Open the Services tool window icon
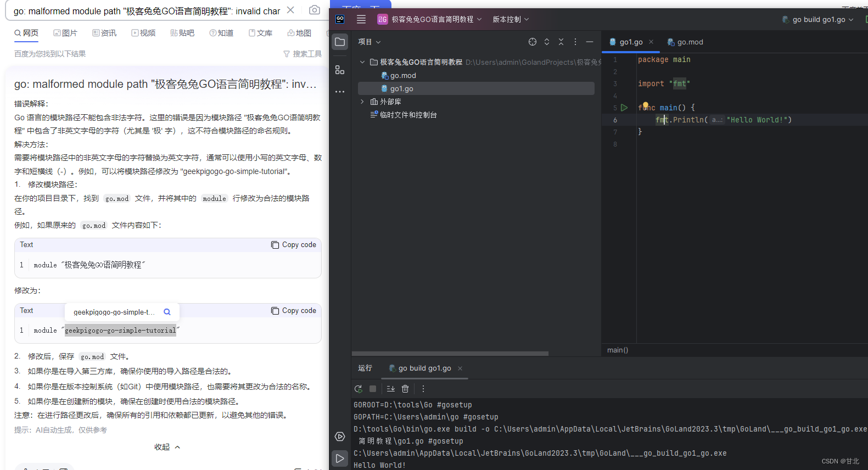This screenshot has height=470, width=868. pyautogui.click(x=340, y=437)
